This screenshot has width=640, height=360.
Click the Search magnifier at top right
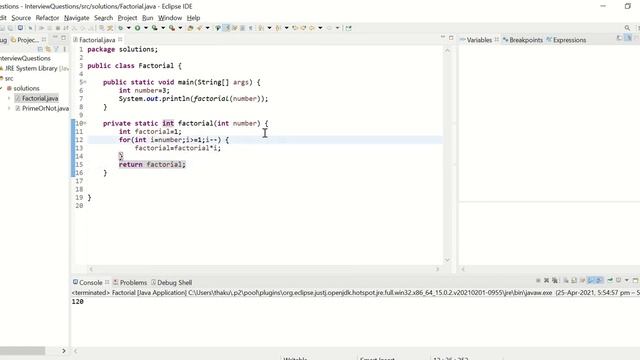[627, 28]
